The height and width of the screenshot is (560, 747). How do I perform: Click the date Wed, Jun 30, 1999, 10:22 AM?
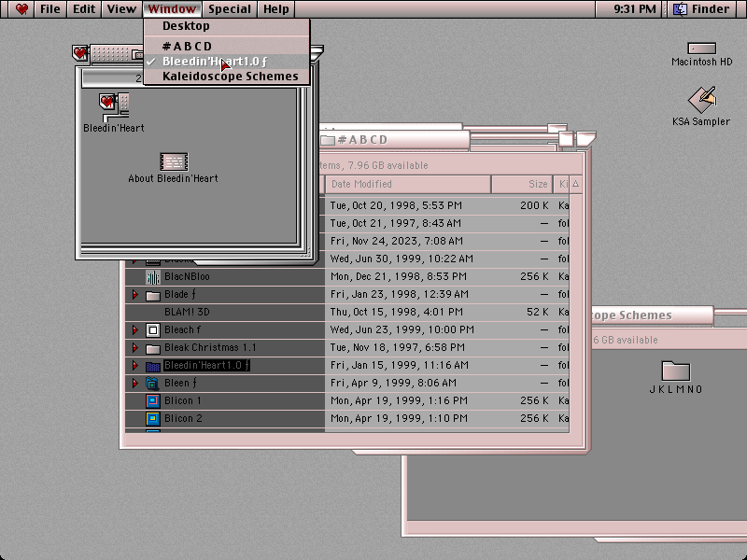coord(402,259)
